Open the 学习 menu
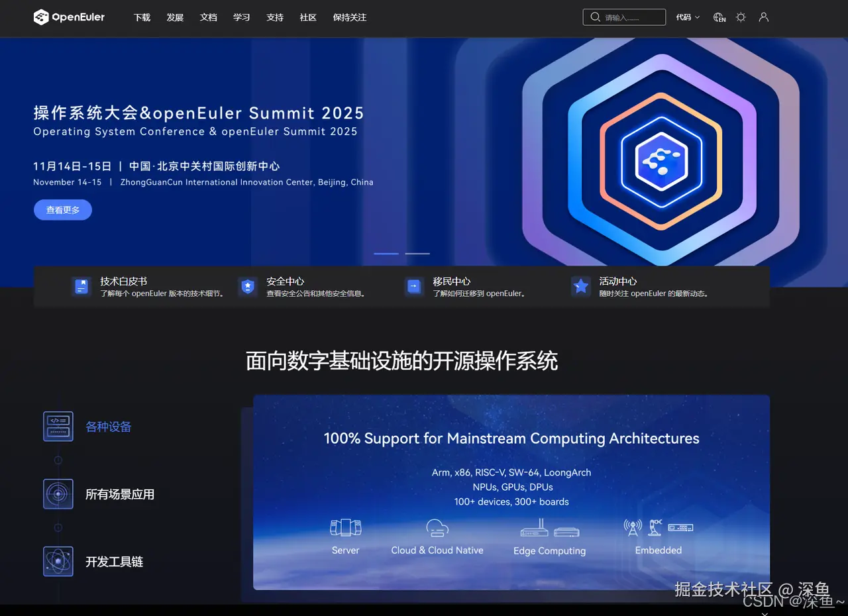The height and width of the screenshot is (616, 848). point(242,18)
